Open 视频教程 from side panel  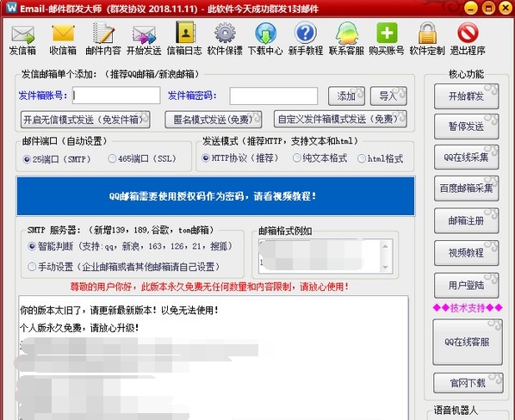tap(467, 253)
